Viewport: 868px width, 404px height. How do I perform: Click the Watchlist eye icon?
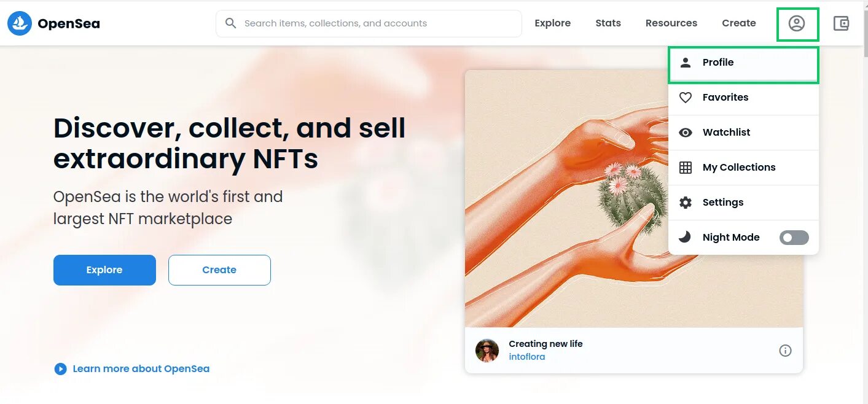coord(686,133)
